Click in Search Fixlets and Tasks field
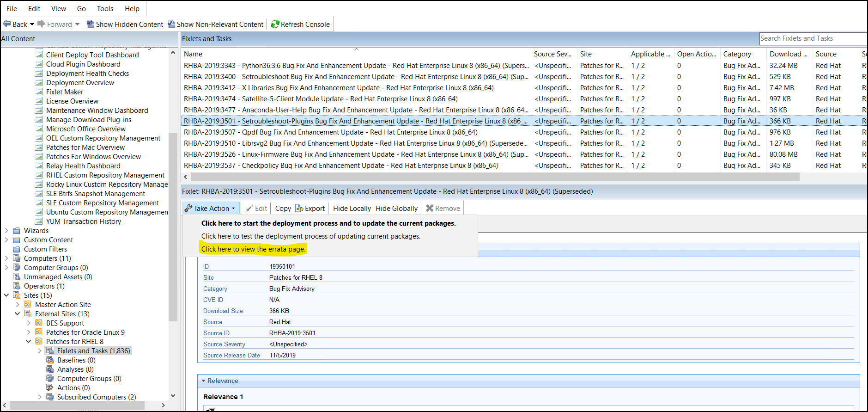This screenshot has width=868, height=412. 812,38
